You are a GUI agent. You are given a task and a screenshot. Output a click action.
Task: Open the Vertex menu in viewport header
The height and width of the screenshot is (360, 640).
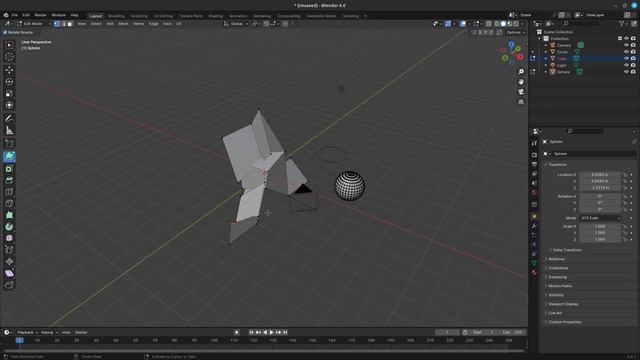(138, 24)
